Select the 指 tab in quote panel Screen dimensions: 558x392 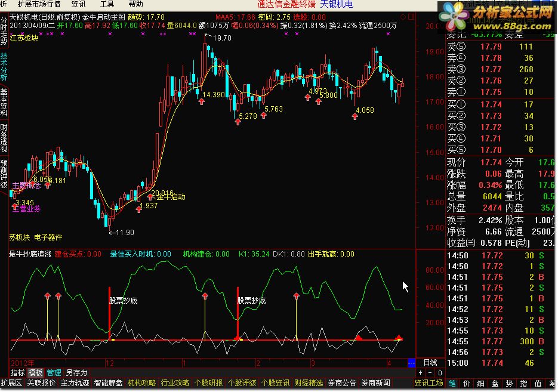[x=523, y=384]
